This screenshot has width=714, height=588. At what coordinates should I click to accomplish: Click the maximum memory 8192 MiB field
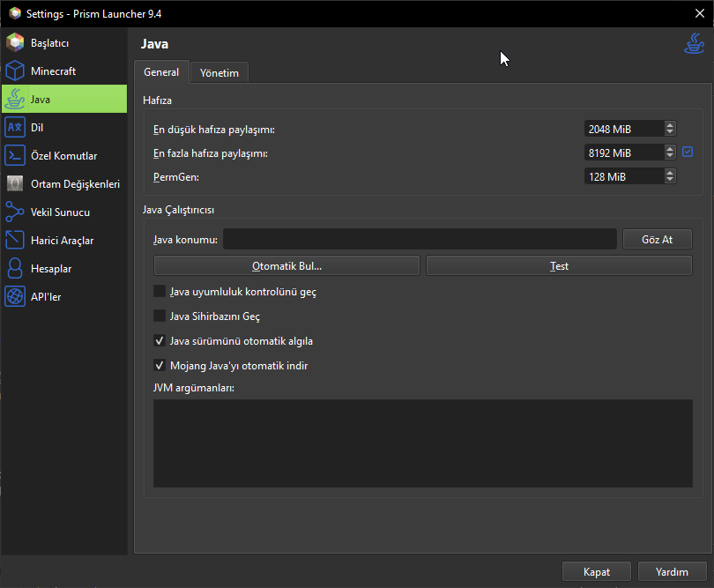click(x=624, y=153)
